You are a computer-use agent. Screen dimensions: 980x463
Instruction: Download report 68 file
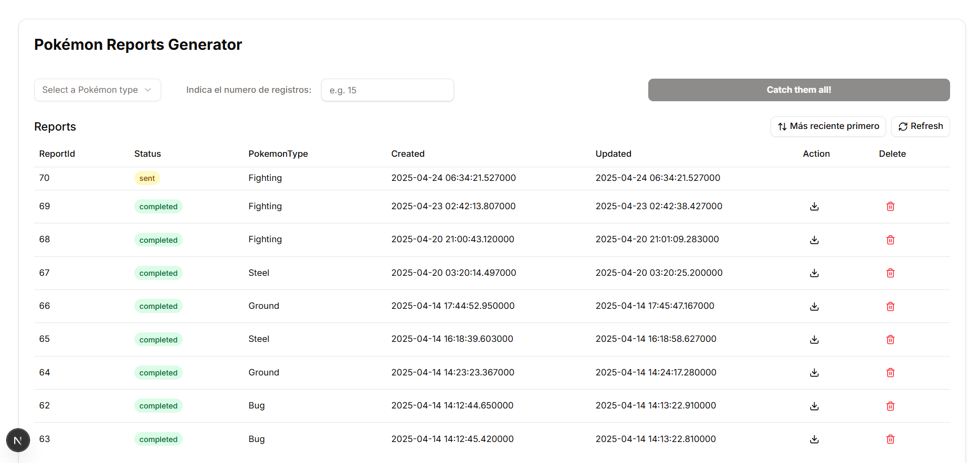coord(814,240)
